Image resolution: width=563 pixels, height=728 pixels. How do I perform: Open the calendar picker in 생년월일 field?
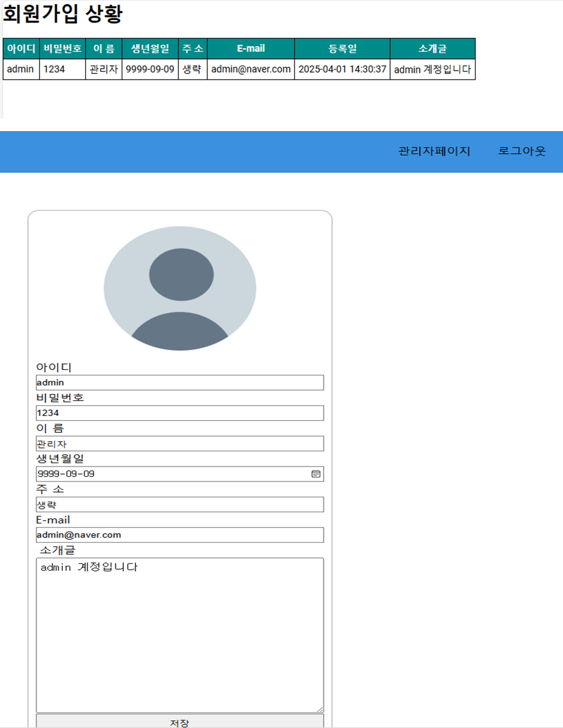tap(316, 474)
